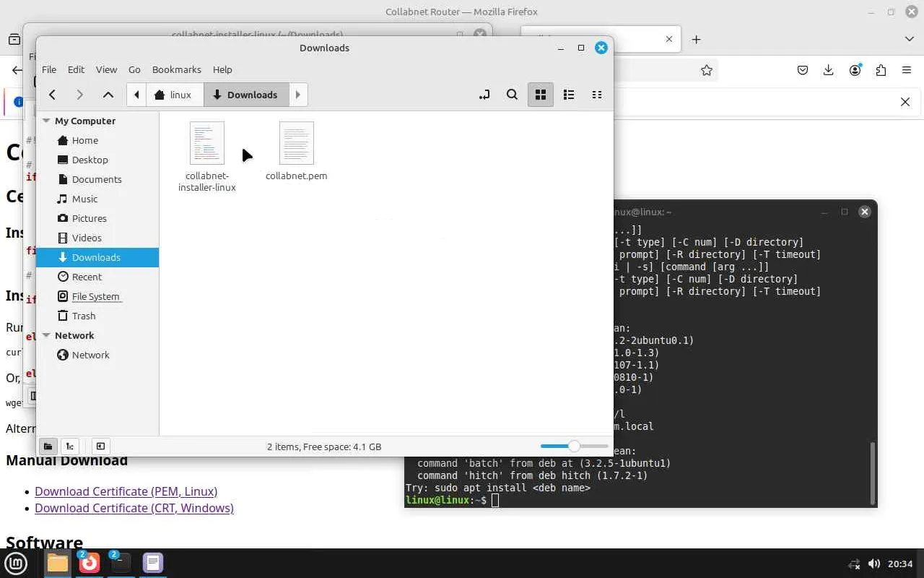Switch to icon view

click(x=540, y=95)
